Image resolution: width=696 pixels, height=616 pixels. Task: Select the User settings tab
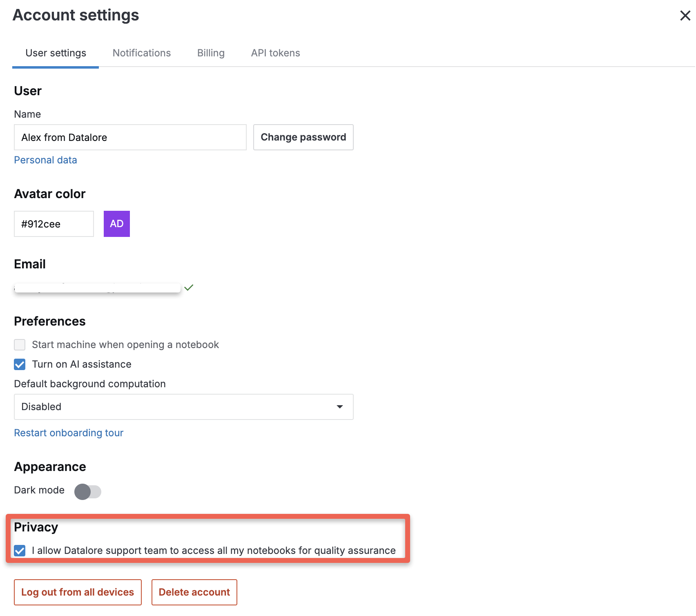[56, 53]
